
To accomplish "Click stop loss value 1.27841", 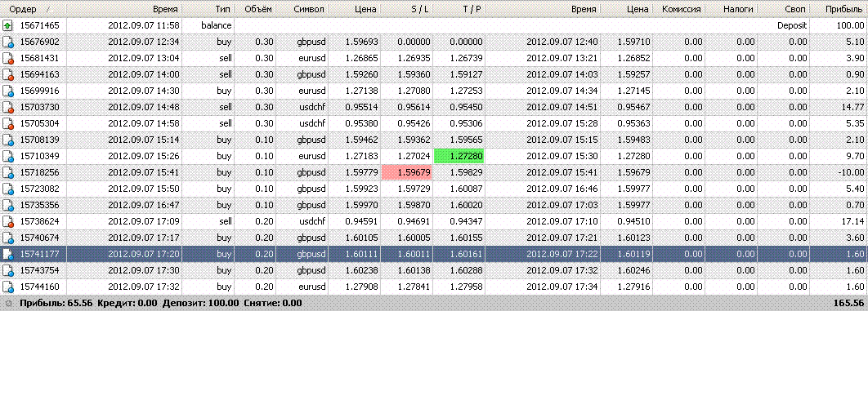I will coord(414,287).
